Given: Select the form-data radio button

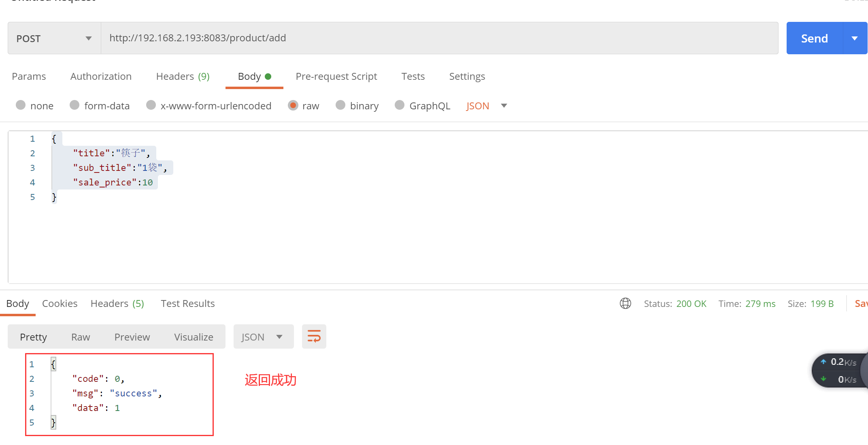Looking at the screenshot, I should pyautogui.click(x=74, y=105).
